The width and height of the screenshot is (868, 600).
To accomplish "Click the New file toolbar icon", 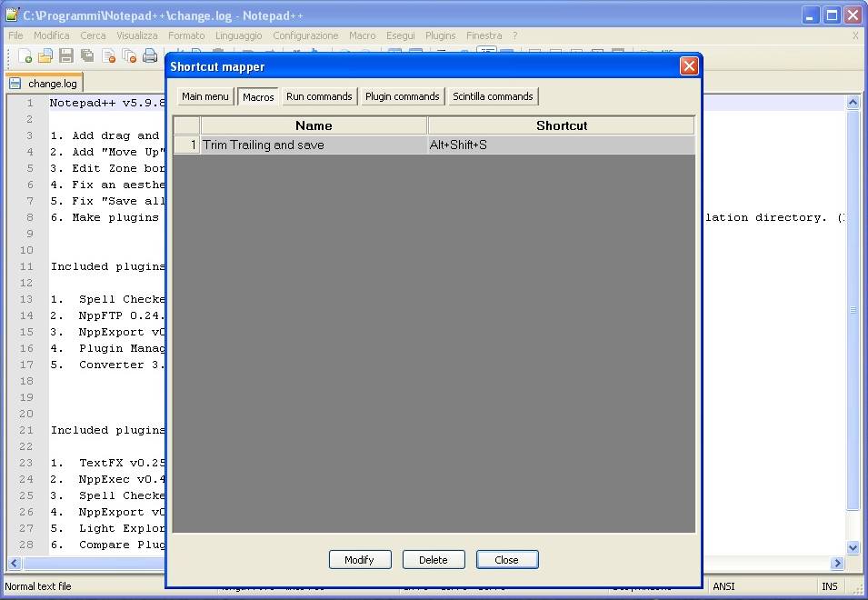I will pos(25,57).
